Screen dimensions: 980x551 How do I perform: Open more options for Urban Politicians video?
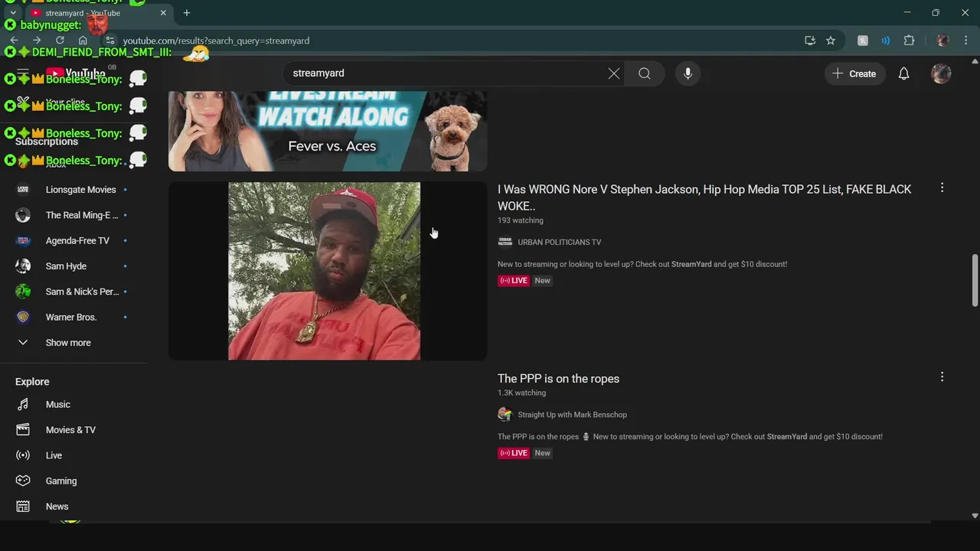942,187
